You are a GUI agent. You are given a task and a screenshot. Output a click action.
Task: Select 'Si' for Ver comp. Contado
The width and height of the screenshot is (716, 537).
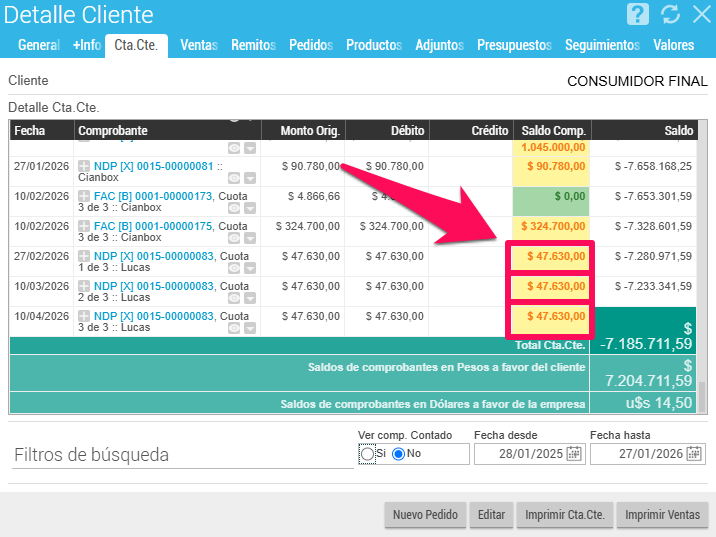coord(367,454)
